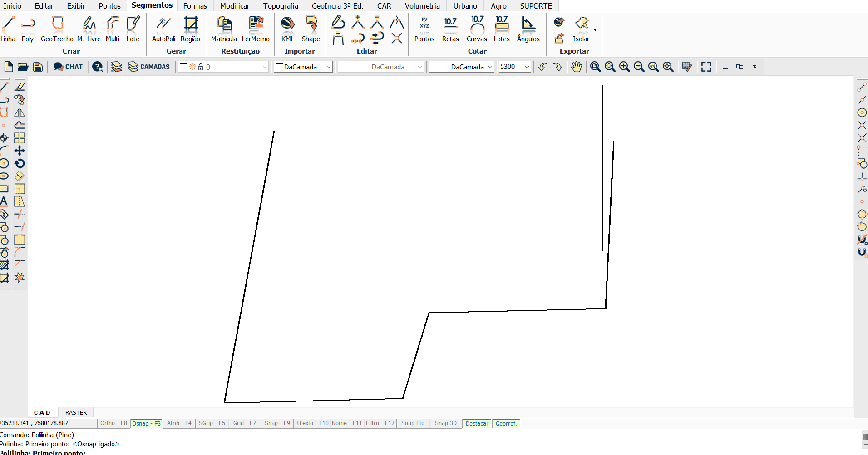Image resolution: width=868 pixels, height=455 pixels.
Task: Open the LerMemo tool
Action: [x=256, y=29]
